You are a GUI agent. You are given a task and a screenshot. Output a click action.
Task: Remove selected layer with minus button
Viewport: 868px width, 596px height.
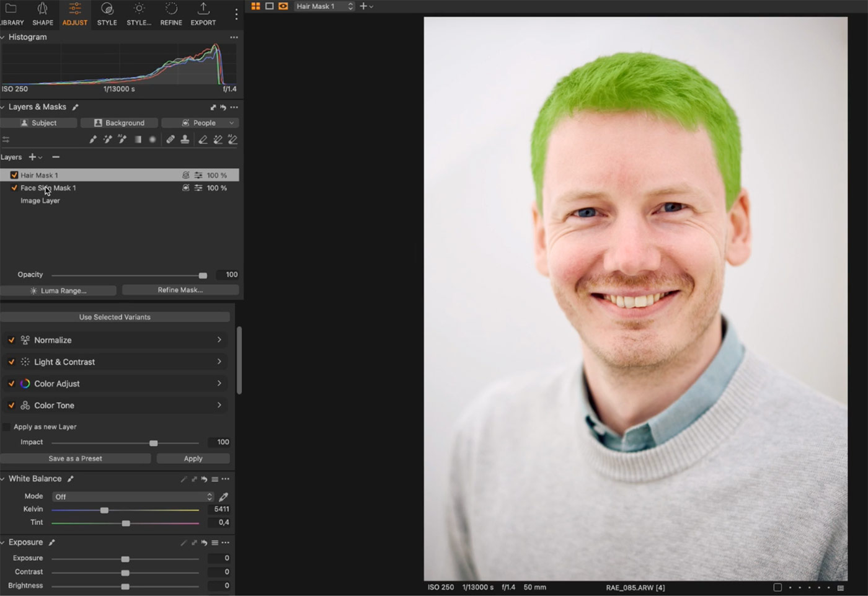click(x=56, y=157)
